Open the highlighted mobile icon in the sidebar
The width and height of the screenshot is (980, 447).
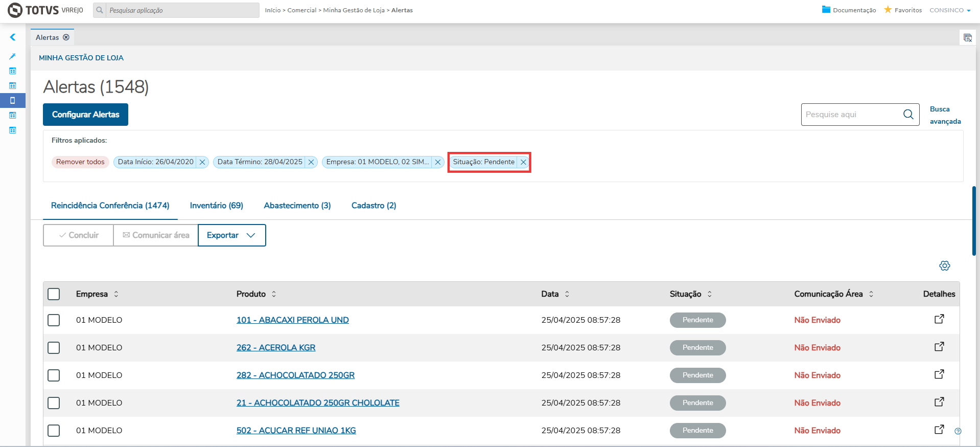point(13,100)
